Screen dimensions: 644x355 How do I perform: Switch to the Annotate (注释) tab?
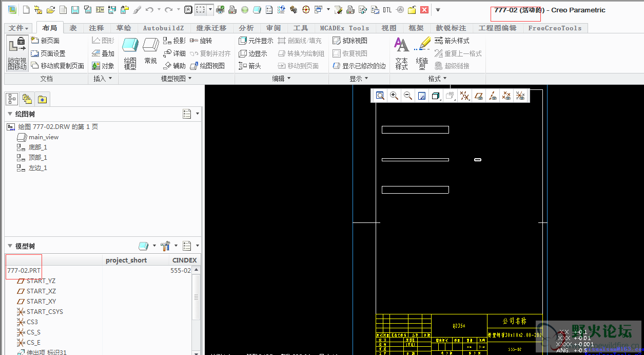click(x=96, y=28)
